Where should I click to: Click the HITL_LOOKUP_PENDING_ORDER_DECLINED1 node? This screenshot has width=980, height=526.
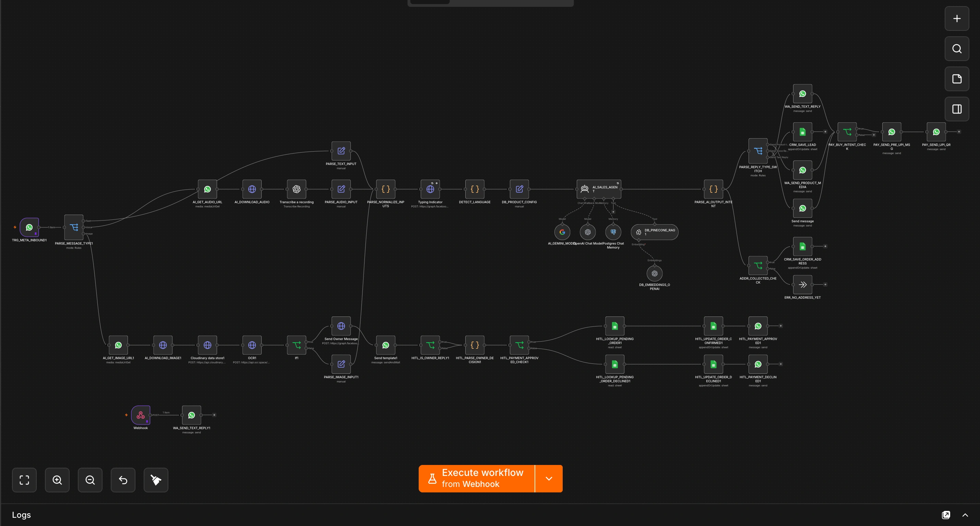tap(615, 364)
